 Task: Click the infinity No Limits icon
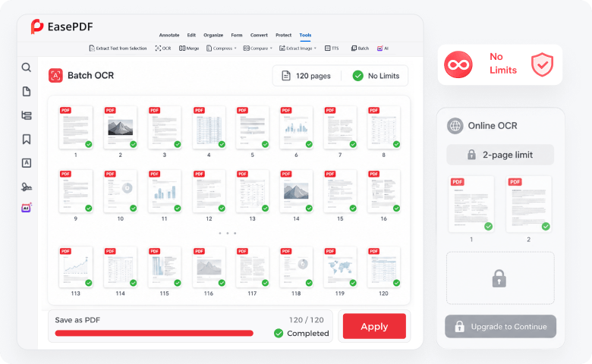(x=458, y=65)
